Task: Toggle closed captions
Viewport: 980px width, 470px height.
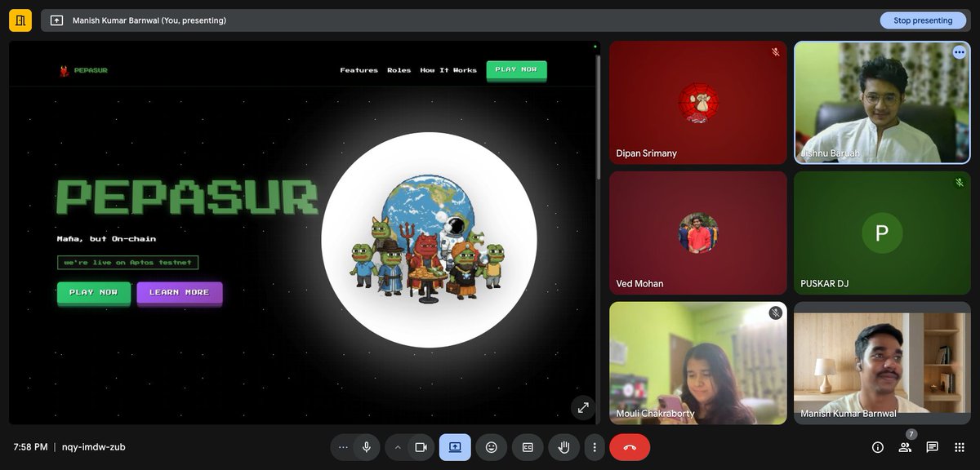Action: coord(528,447)
